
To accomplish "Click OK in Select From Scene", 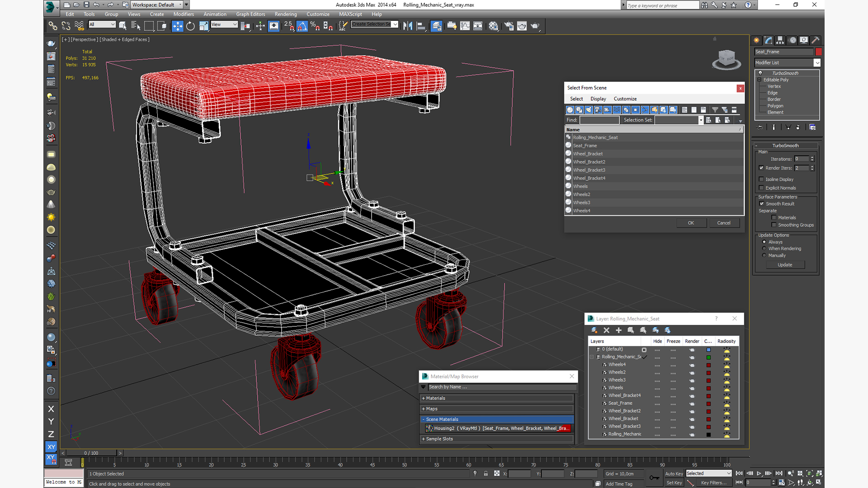I will pyautogui.click(x=691, y=223).
